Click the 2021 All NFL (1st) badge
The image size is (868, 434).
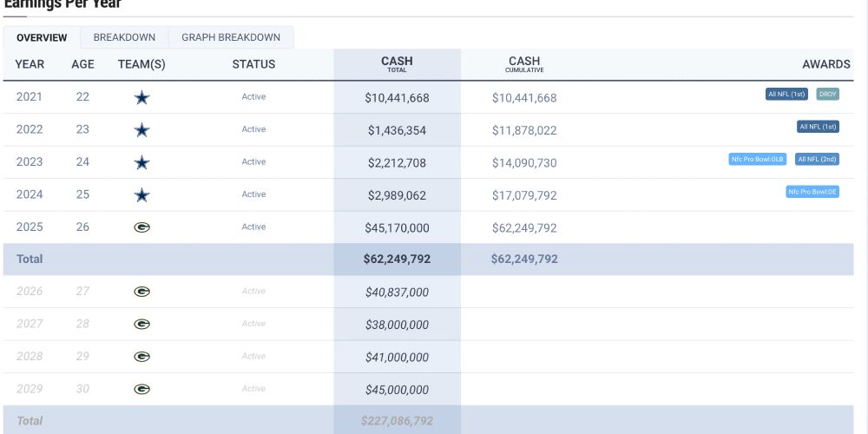787,95
